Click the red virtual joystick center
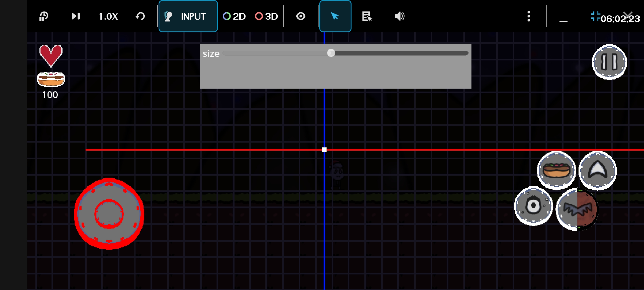 (x=109, y=214)
